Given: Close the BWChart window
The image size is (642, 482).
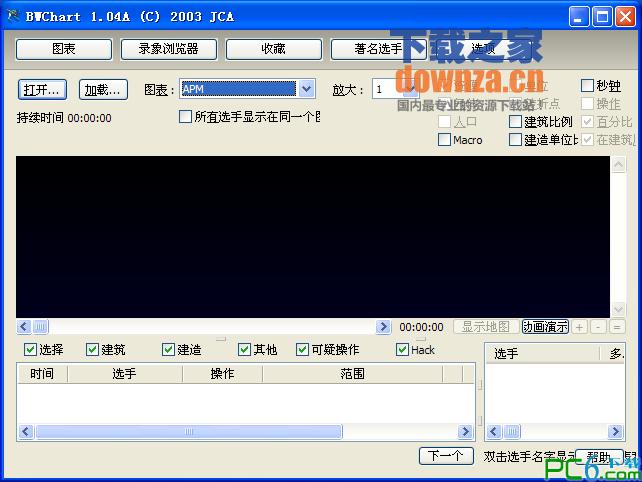Looking at the screenshot, I should pos(626,17).
